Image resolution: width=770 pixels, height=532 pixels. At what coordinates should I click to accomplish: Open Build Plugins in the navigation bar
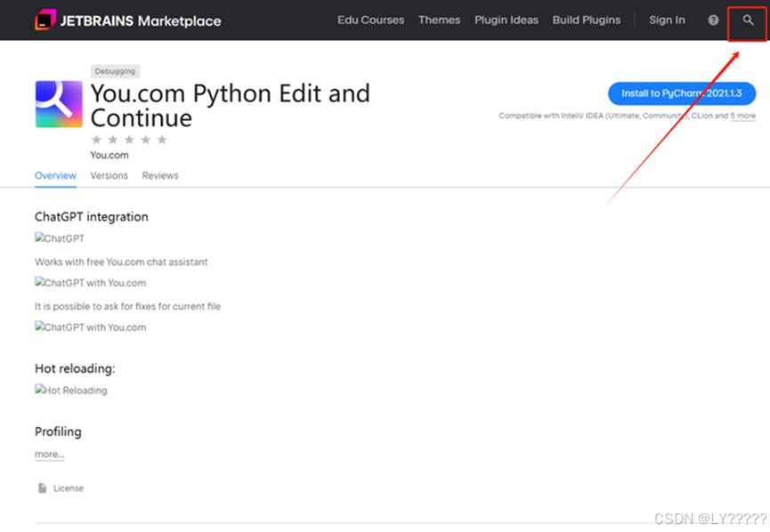pos(587,20)
